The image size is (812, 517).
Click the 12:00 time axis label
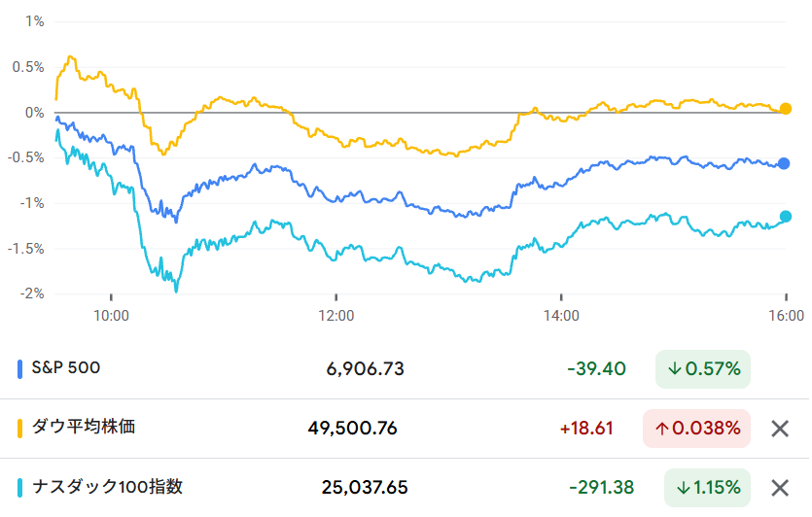click(x=336, y=316)
